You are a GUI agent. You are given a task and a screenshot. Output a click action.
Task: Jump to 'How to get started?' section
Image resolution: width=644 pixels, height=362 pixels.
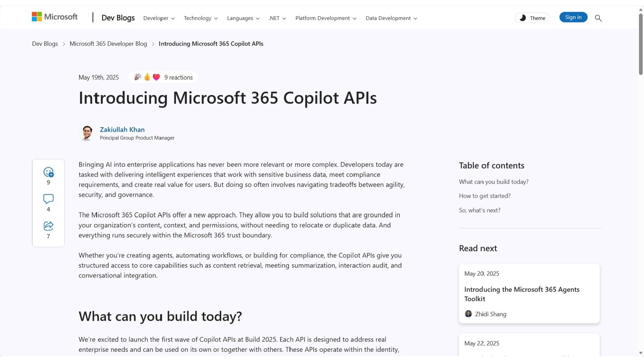pos(484,196)
